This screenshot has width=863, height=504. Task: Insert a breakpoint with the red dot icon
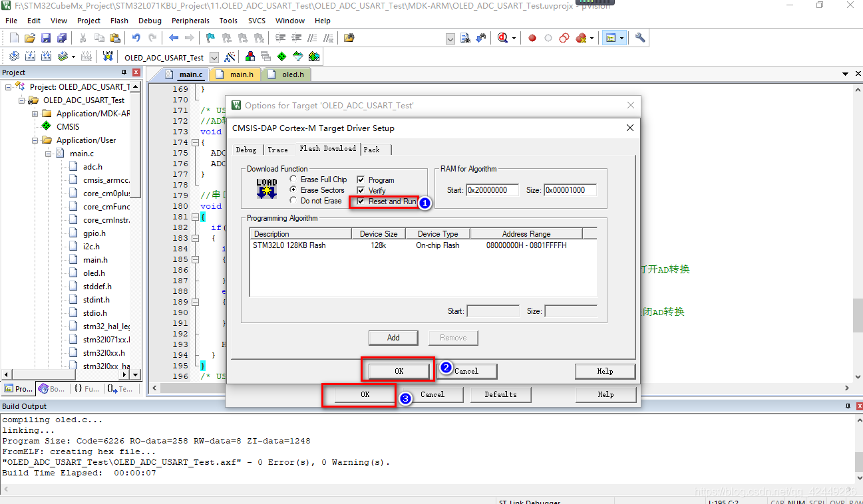point(532,38)
